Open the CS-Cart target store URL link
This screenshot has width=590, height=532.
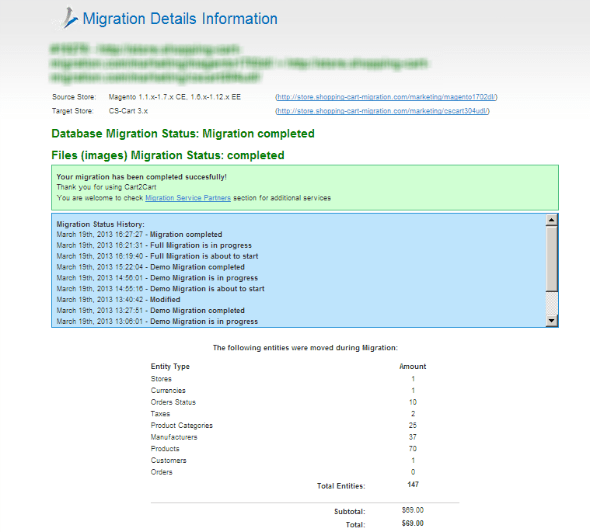coord(382,111)
